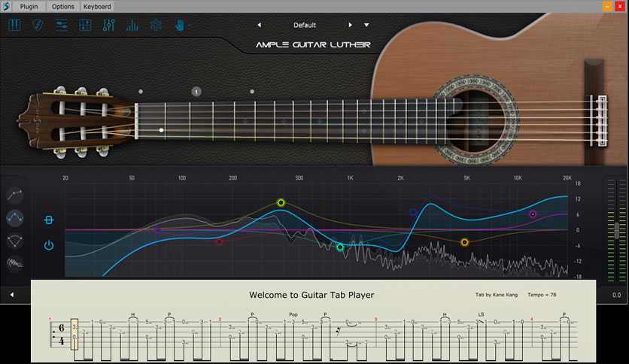This screenshot has height=364, width=629.
Task: Click the 20K frequency label on EQ
Action: (567, 177)
